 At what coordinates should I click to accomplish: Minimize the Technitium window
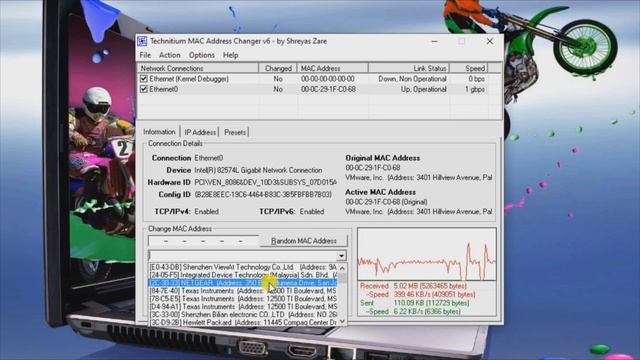pos(435,41)
